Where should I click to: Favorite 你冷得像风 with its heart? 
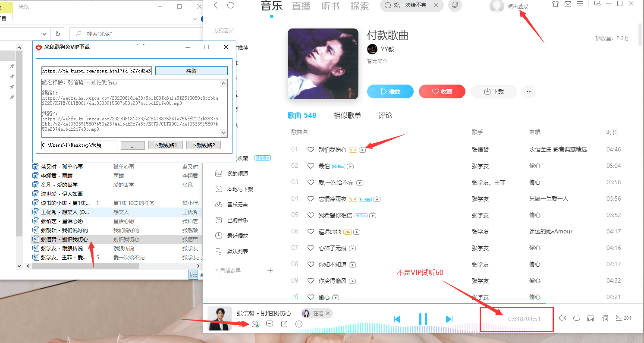click(311, 281)
